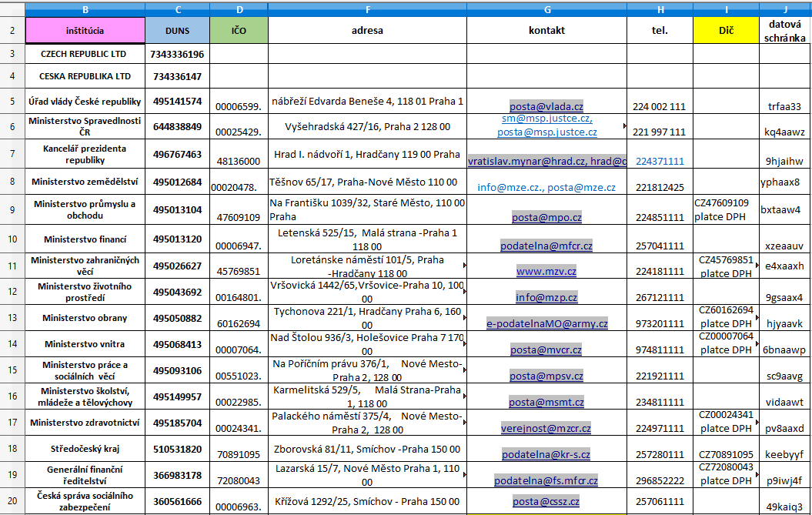Select the blue DUNS header cell

click(x=177, y=31)
